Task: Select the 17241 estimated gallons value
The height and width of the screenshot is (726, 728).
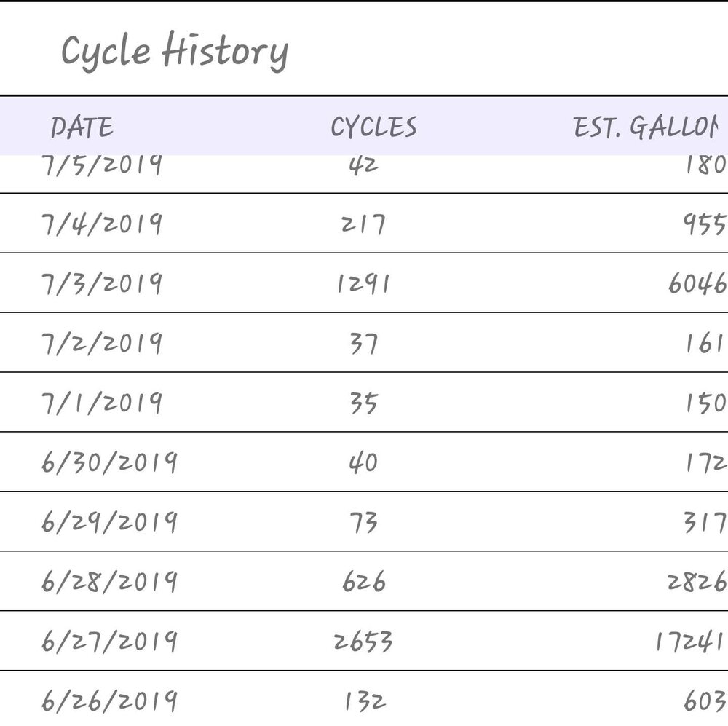Action: [690, 641]
